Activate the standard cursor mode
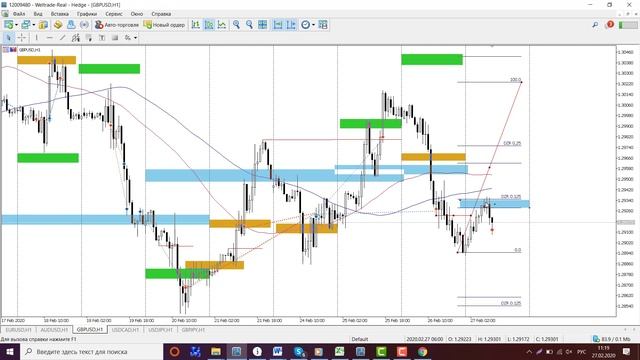 8,38
